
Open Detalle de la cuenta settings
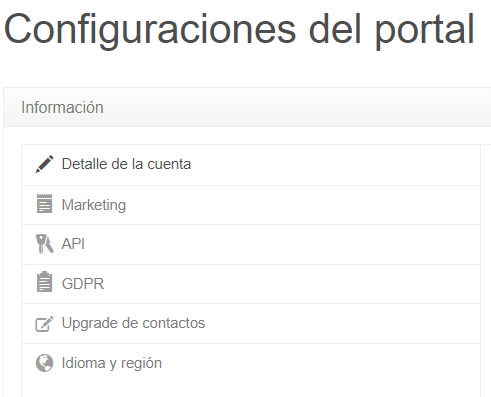pos(126,164)
